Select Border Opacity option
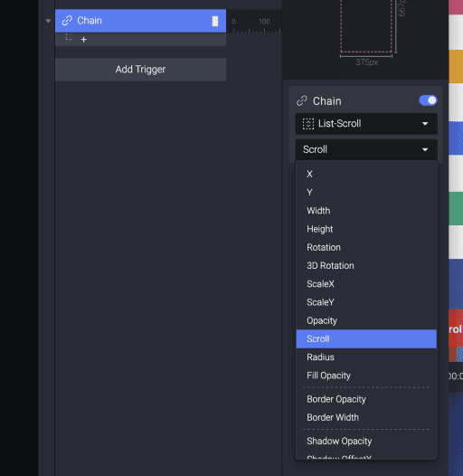 click(x=366, y=399)
